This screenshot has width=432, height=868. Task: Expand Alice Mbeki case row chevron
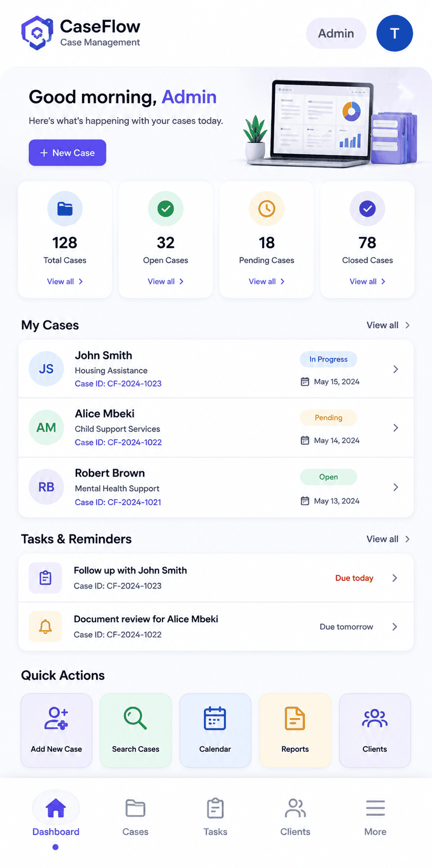[396, 428]
